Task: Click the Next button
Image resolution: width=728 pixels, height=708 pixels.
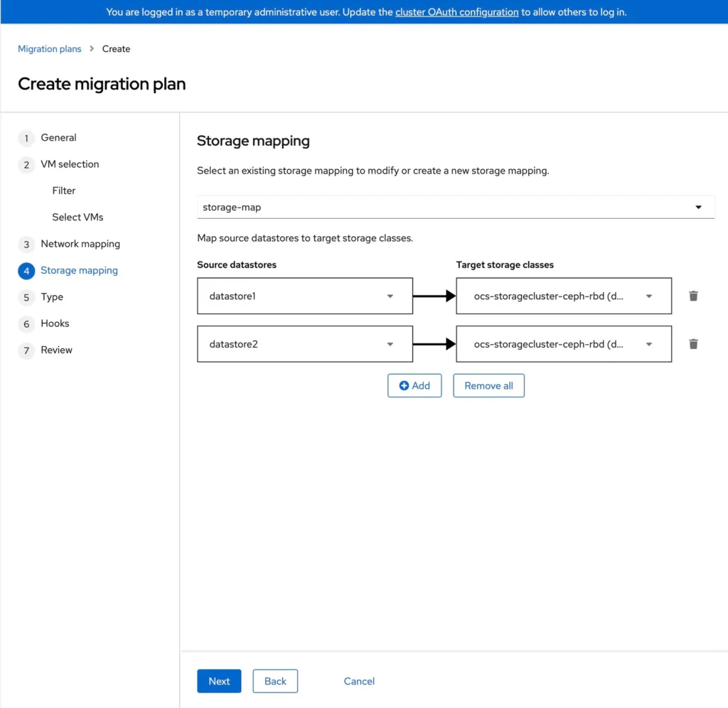Action: pos(219,680)
